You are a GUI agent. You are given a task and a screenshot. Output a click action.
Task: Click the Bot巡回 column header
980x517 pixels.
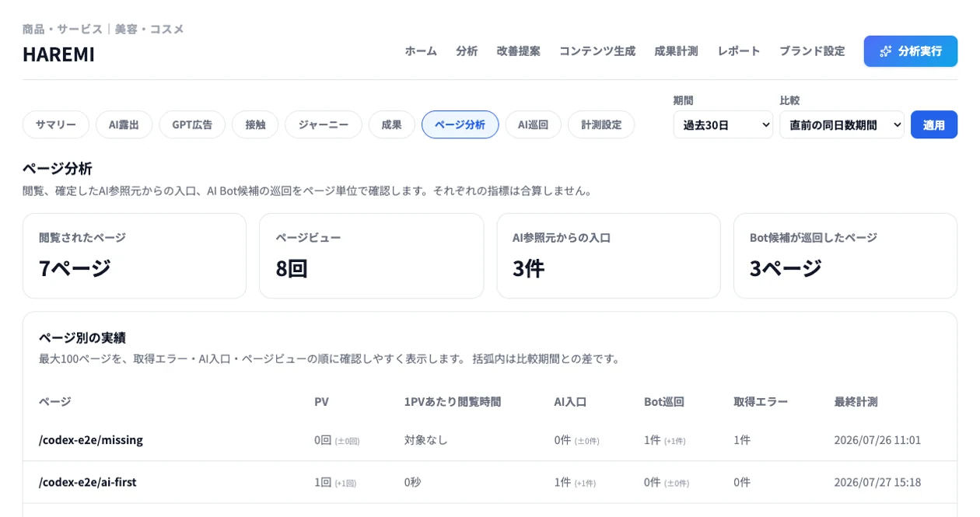[x=664, y=401]
